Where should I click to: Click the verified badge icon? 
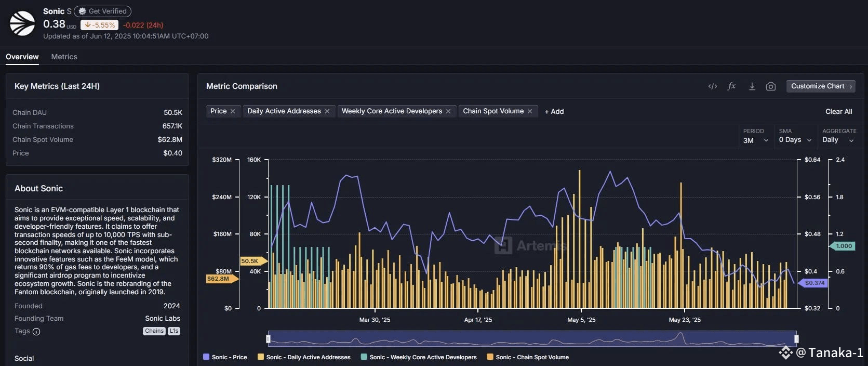coord(82,11)
